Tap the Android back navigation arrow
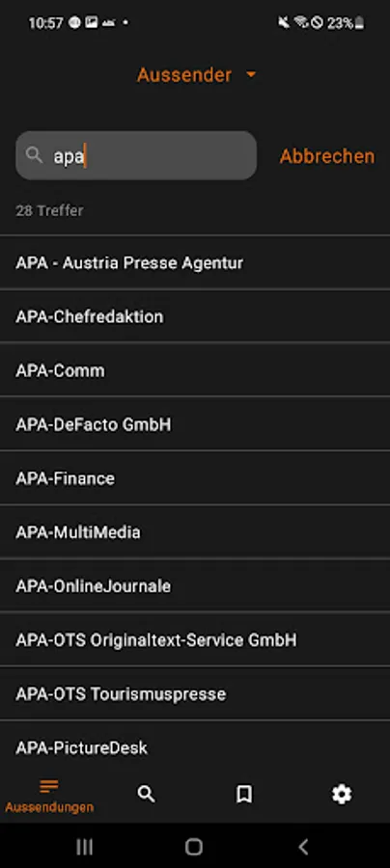The width and height of the screenshot is (390, 868). click(x=303, y=847)
